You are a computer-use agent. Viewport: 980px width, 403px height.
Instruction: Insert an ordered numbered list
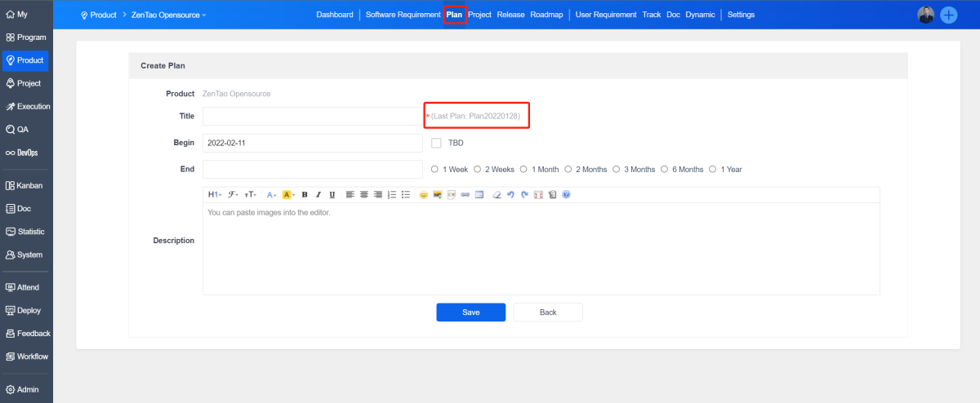(x=391, y=195)
